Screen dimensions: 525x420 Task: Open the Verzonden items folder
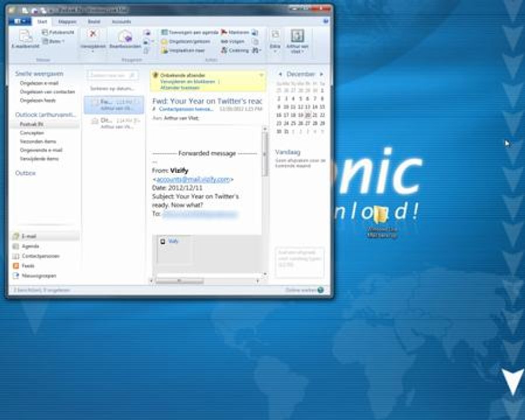point(38,142)
